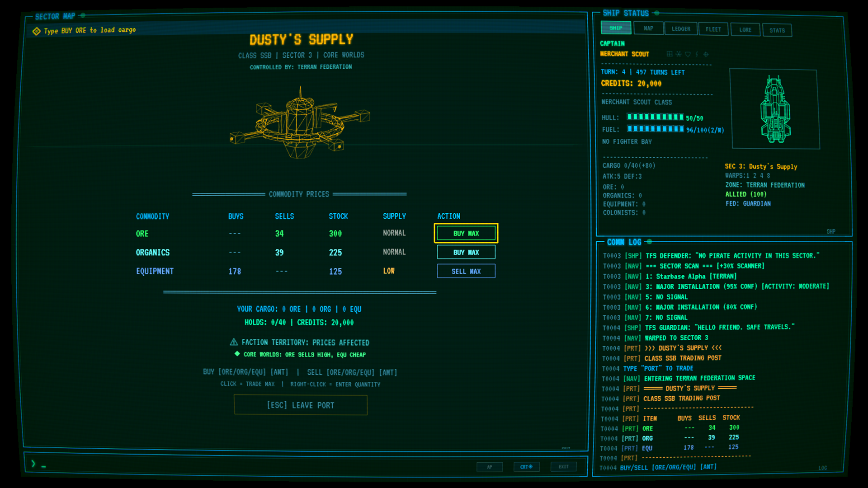This screenshot has height=488, width=868.
Task: Click the dot indicator next to Ship Status title
Action: 657,13
